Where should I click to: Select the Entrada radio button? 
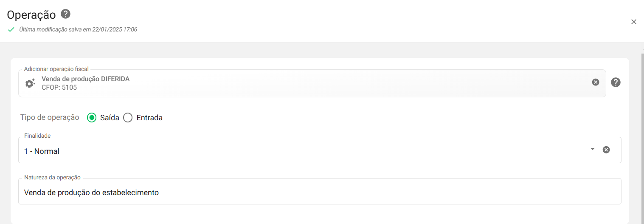click(128, 118)
